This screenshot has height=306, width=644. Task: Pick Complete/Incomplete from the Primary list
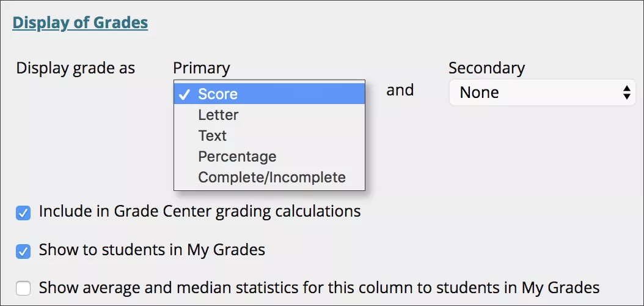pos(271,177)
